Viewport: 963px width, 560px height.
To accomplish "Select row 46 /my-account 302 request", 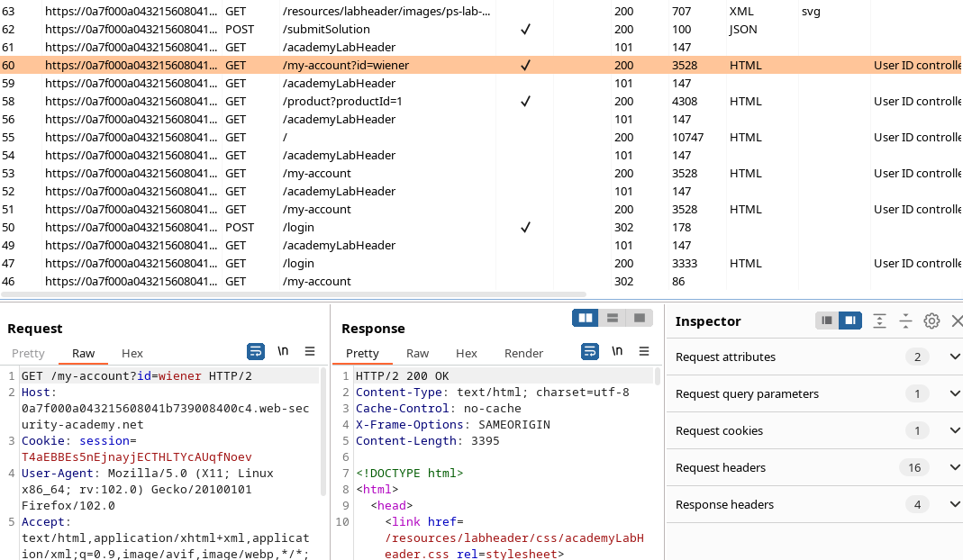I will coord(481,281).
